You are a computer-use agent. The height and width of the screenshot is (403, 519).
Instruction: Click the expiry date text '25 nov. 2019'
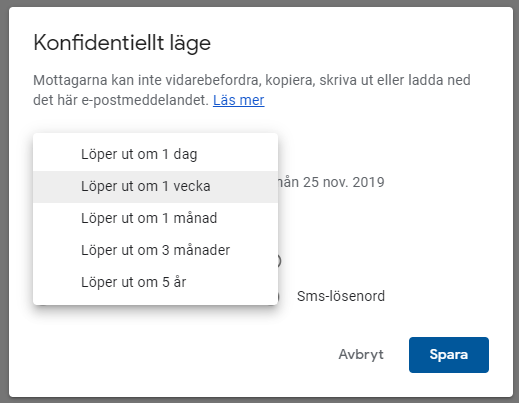[344, 182]
